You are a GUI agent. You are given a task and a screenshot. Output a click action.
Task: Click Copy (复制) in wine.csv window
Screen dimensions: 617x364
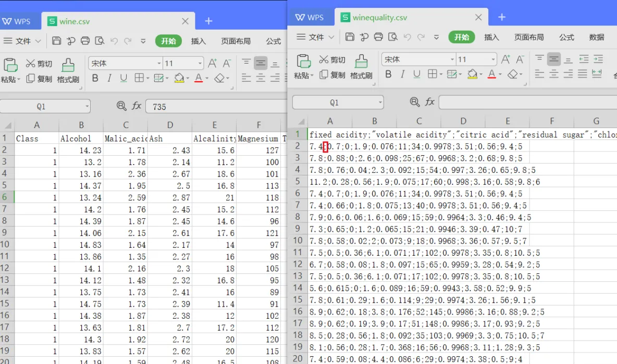pyautogui.click(x=39, y=79)
